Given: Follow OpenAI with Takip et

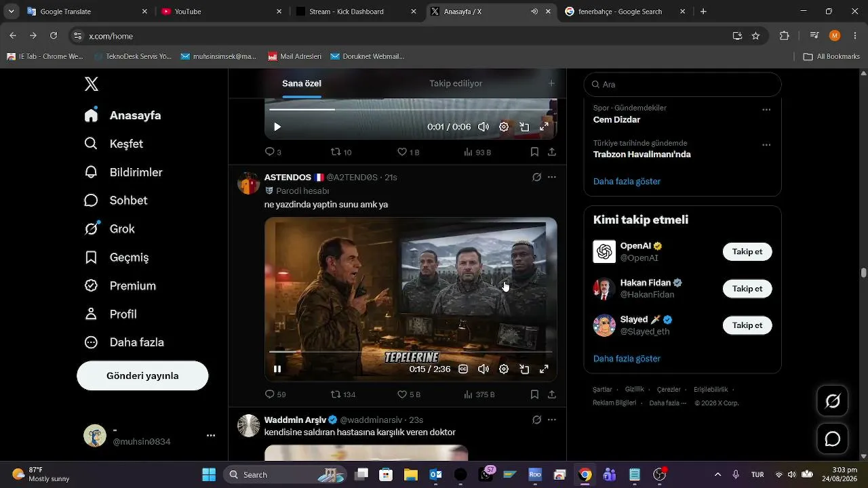Looking at the screenshot, I should (747, 252).
